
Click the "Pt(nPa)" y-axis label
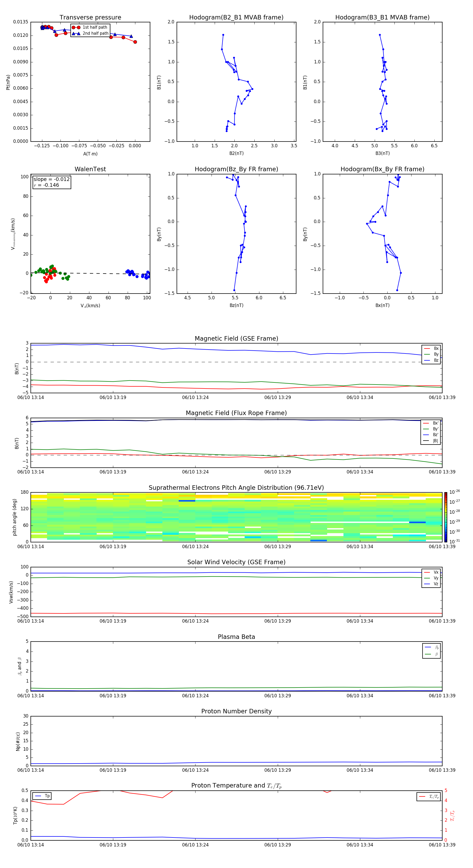click(8, 82)
